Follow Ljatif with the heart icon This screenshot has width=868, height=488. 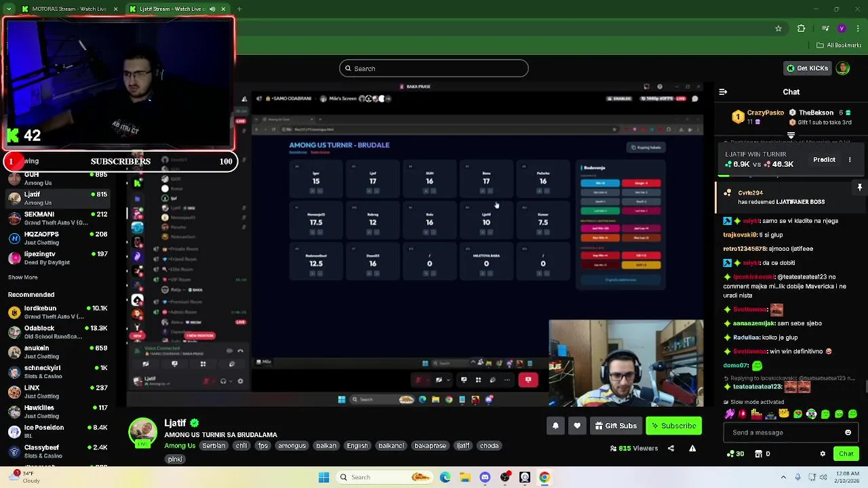coord(577,426)
